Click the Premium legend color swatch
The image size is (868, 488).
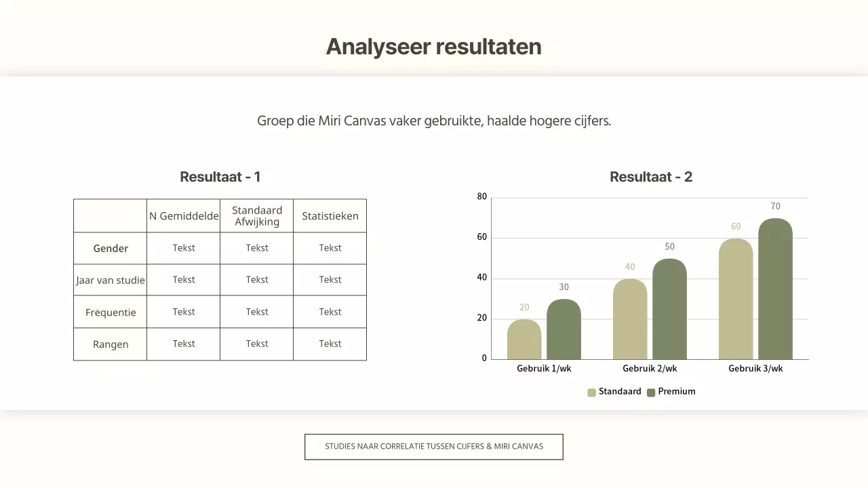651,392
